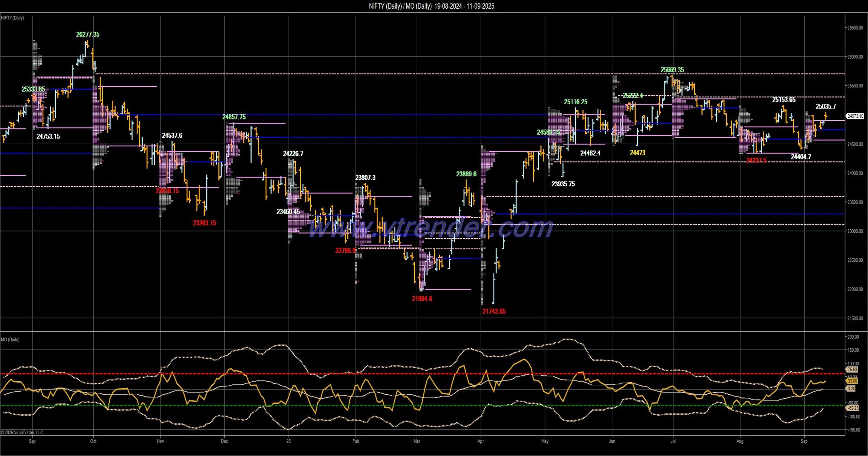
Task: Click the Jun label on time axis
Action: (612, 441)
